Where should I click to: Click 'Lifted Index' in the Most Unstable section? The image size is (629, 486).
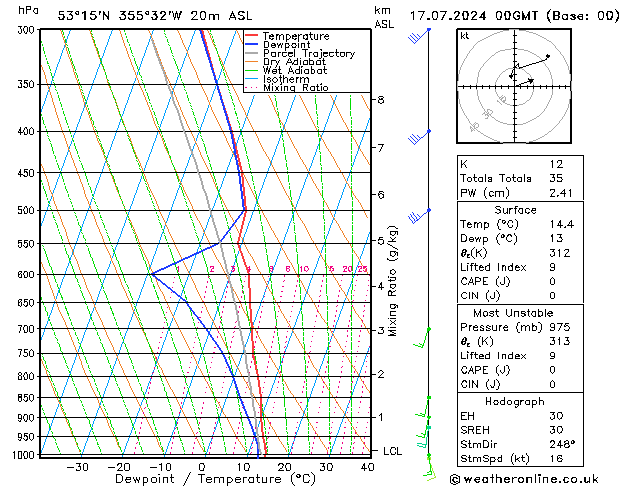pyautogui.click(x=493, y=356)
